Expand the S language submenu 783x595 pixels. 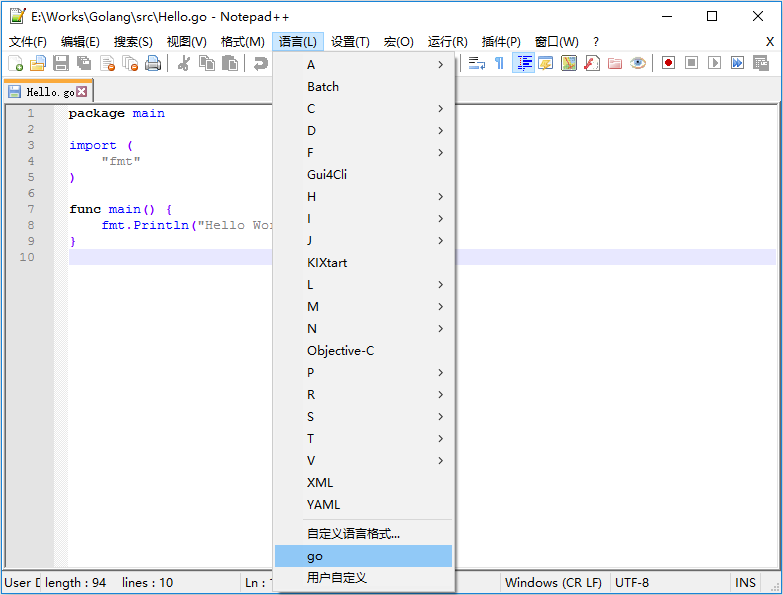364,417
